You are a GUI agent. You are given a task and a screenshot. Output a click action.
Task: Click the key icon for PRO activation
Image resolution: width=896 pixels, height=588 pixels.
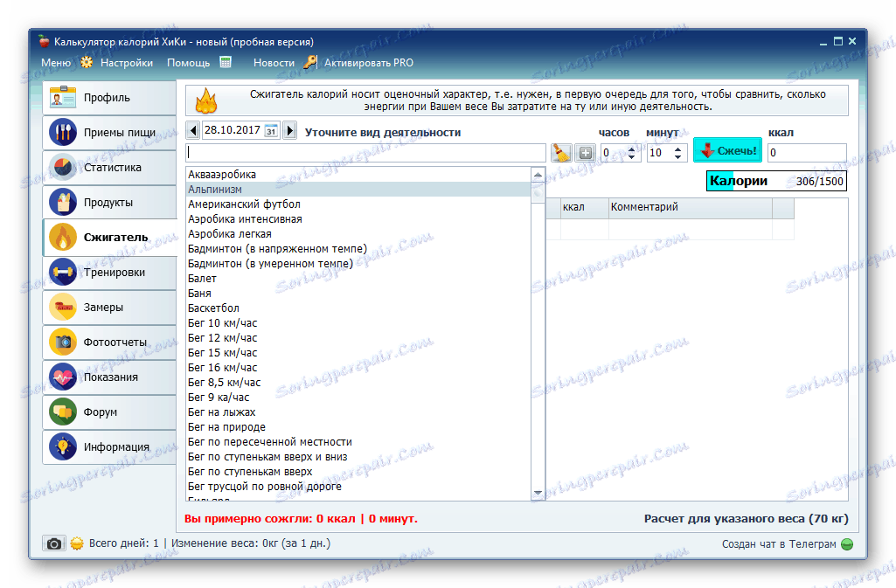click(x=310, y=62)
